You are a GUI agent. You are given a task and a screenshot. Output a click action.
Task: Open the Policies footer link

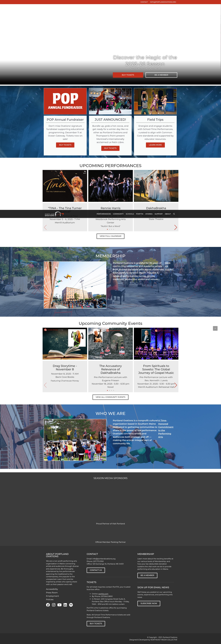(x=50, y=599)
